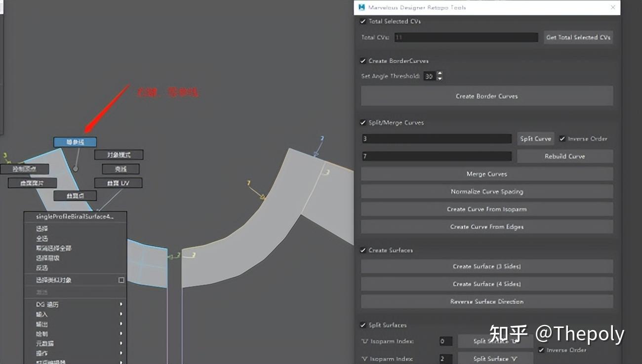Viewport: 642px width, 364px height.
Task: Click Create Curve From Edges button
Action: (487, 227)
